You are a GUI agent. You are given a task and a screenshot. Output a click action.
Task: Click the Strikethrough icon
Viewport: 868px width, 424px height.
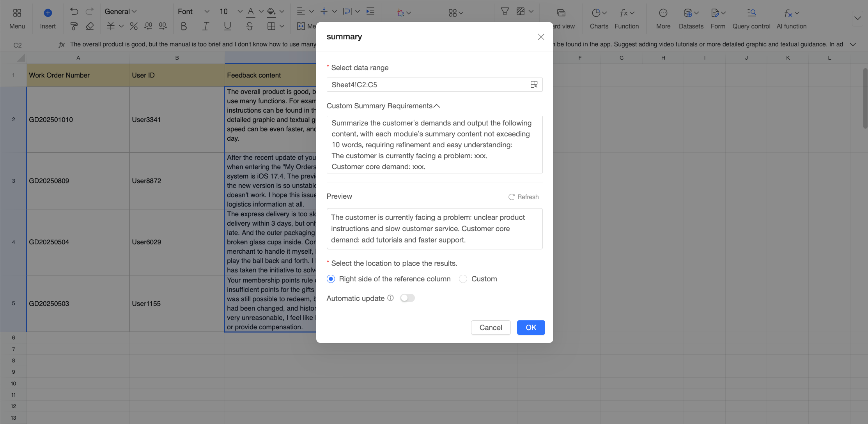pyautogui.click(x=250, y=26)
